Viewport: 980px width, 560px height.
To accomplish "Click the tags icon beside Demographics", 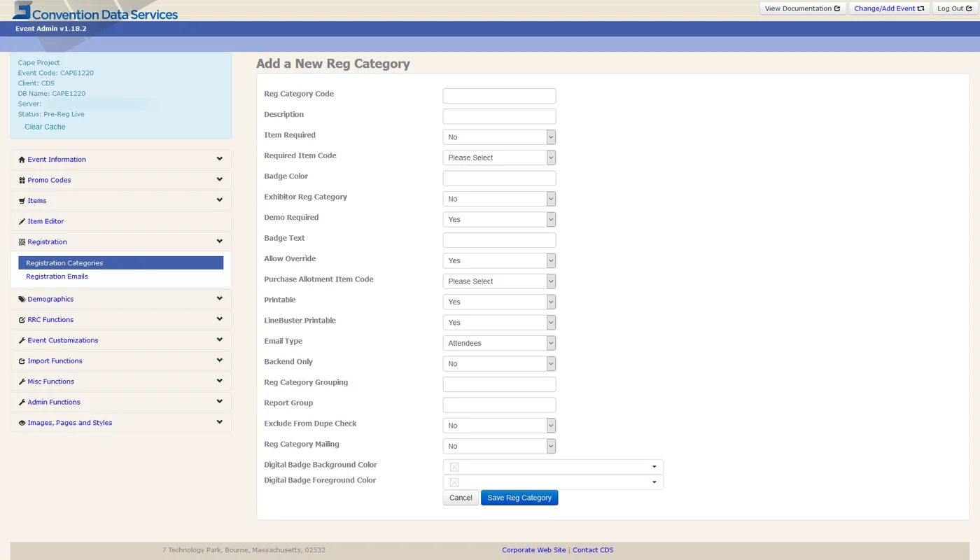I will coord(22,300).
